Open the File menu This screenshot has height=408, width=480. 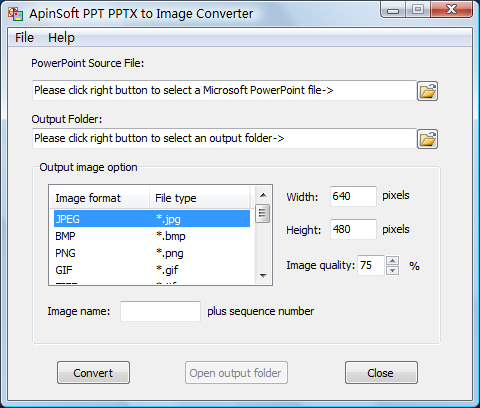(x=24, y=38)
